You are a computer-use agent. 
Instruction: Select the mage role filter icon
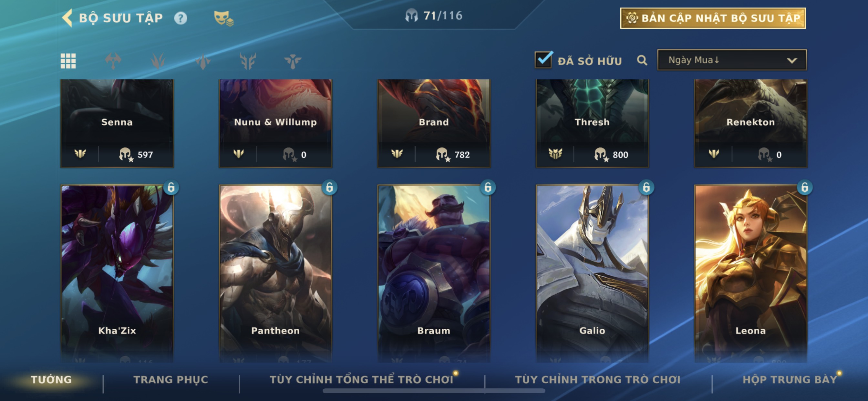[x=158, y=61]
